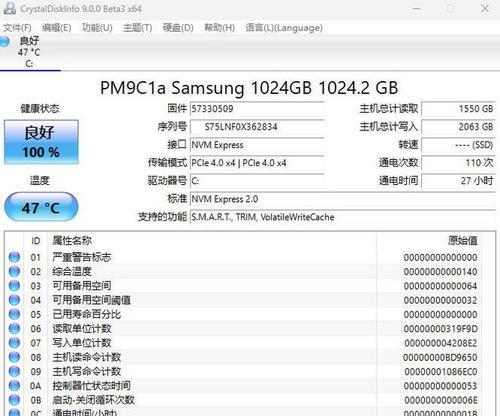Image resolution: width=500 pixels, height=416 pixels.
Task: Select the 可用备用空间阈值 attribute row
Action: [243, 300]
